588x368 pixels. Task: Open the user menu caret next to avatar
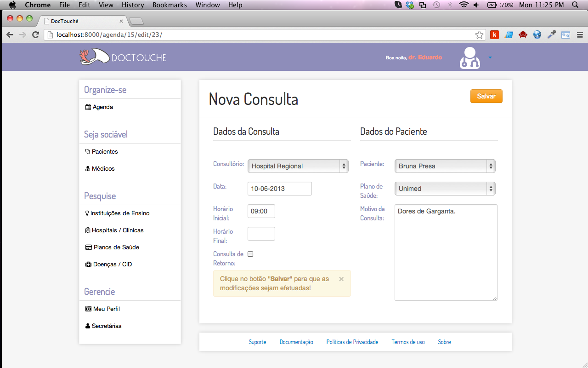pyautogui.click(x=490, y=57)
